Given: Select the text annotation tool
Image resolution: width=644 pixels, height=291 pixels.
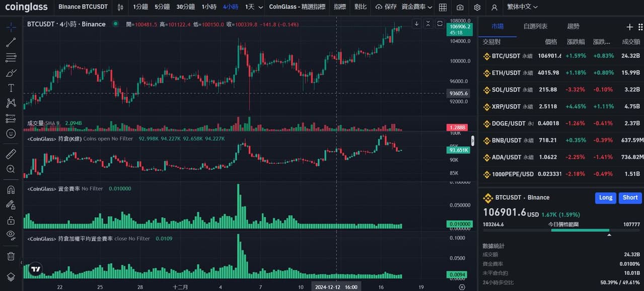Looking at the screenshot, I should 11,88.
